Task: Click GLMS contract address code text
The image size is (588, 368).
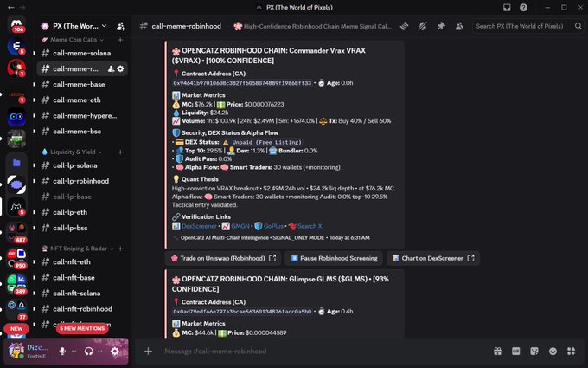Action: pyautogui.click(x=242, y=312)
